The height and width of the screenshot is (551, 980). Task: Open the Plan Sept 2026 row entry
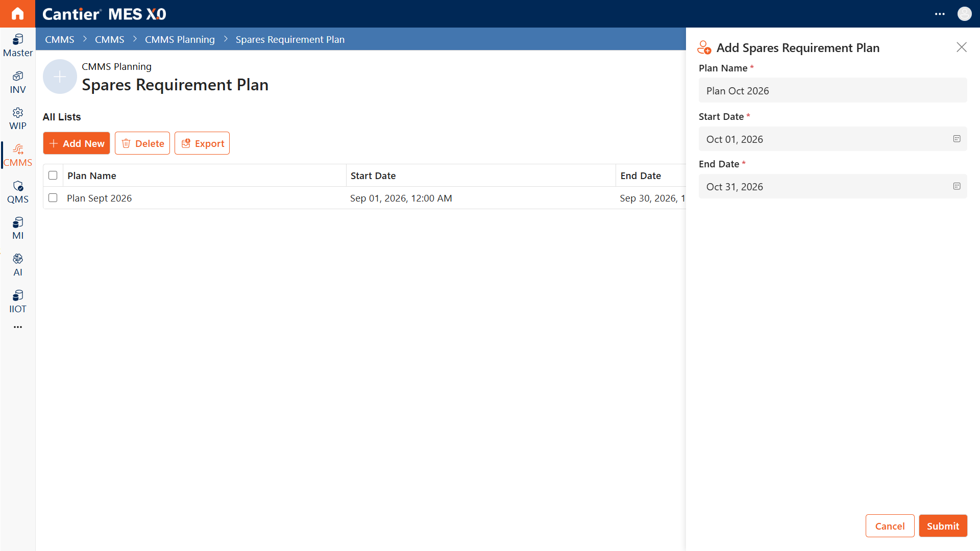click(100, 198)
